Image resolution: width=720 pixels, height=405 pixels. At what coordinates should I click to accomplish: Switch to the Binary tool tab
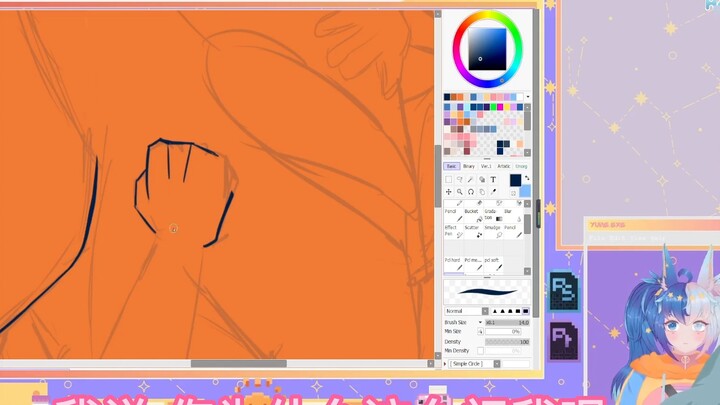(469, 166)
